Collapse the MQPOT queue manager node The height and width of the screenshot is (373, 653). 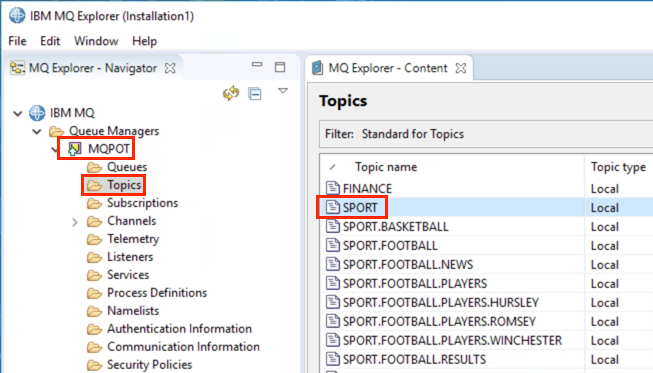pyautogui.click(x=55, y=149)
